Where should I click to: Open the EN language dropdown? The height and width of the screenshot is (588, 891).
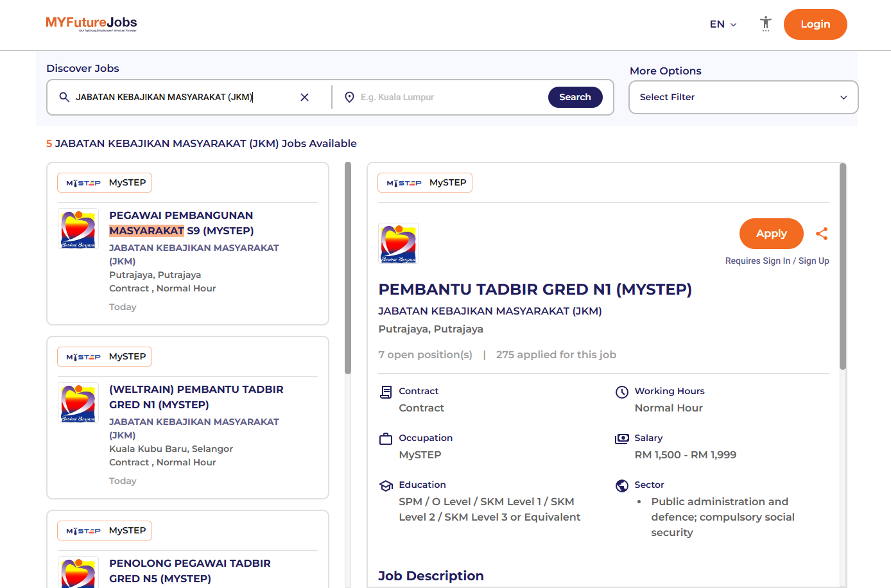(x=723, y=24)
